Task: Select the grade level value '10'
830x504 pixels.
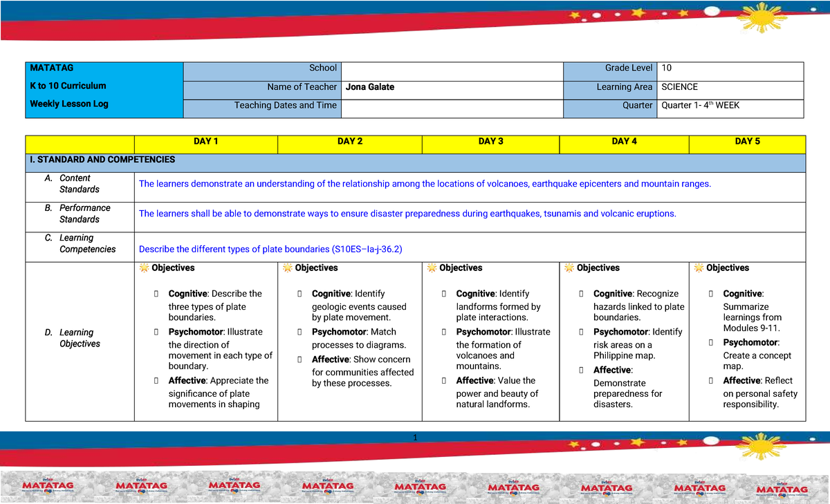Action: tap(667, 68)
